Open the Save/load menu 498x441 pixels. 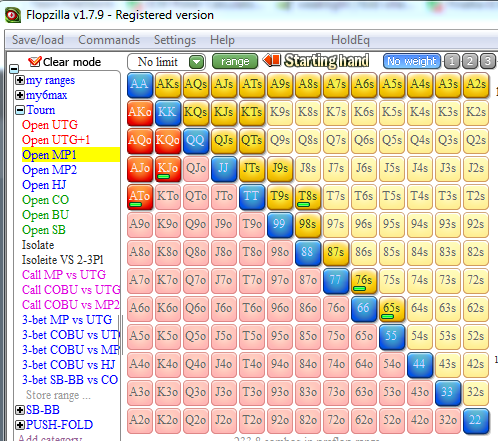coord(38,40)
